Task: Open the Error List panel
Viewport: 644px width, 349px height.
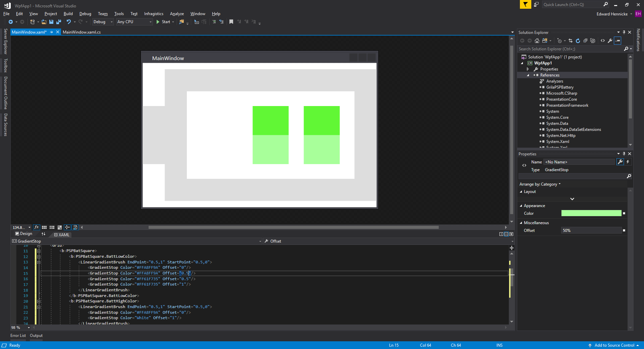Action: (x=18, y=336)
